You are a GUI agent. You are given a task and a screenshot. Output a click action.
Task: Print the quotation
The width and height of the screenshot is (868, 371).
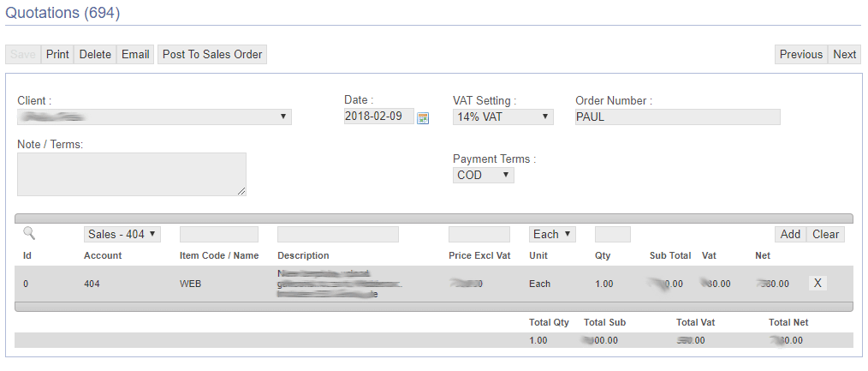coord(57,54)
